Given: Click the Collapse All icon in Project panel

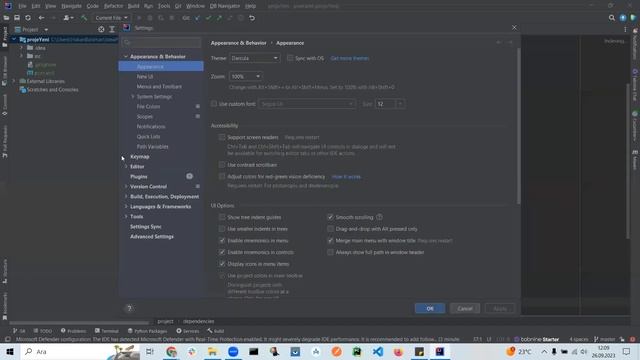Looking at the screenshot, I should [112, 29].
